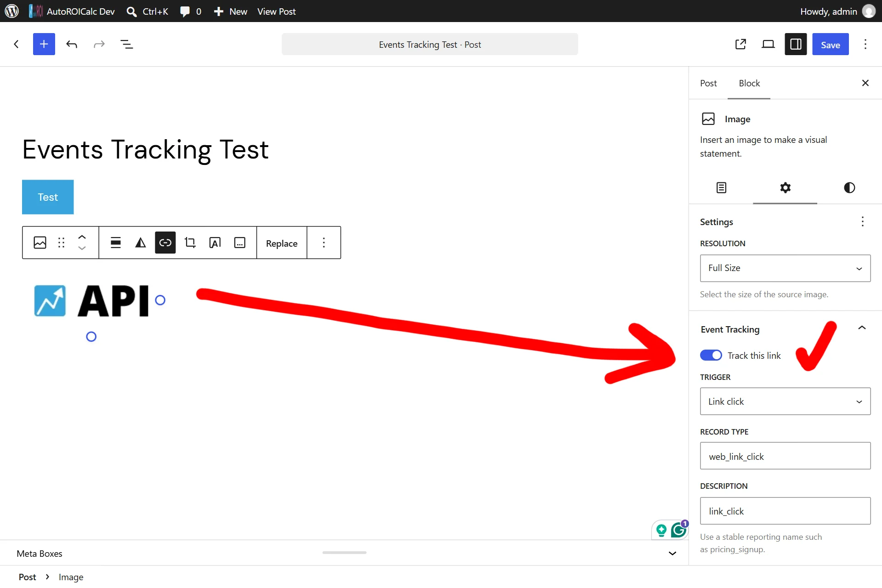Toggle the settings sidebar panel
This screenshot has height=588, width=882.
click(796, 44)
